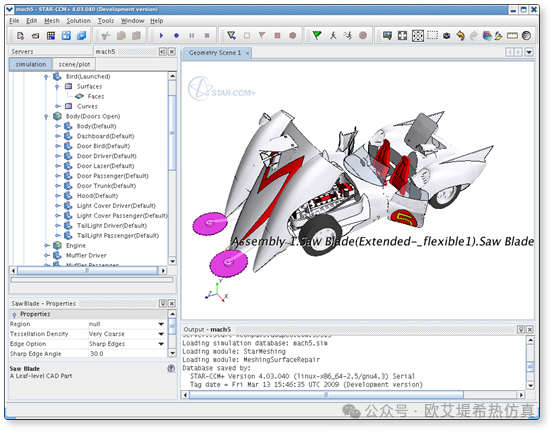Click the dashed rectangle zoom box icon

point(432,36)
